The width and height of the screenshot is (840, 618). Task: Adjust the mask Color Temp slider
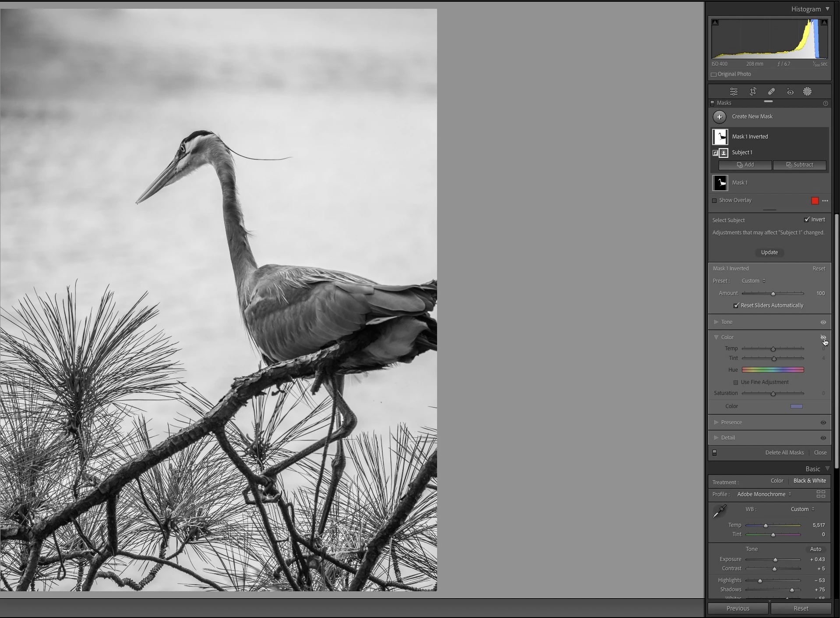773,349
